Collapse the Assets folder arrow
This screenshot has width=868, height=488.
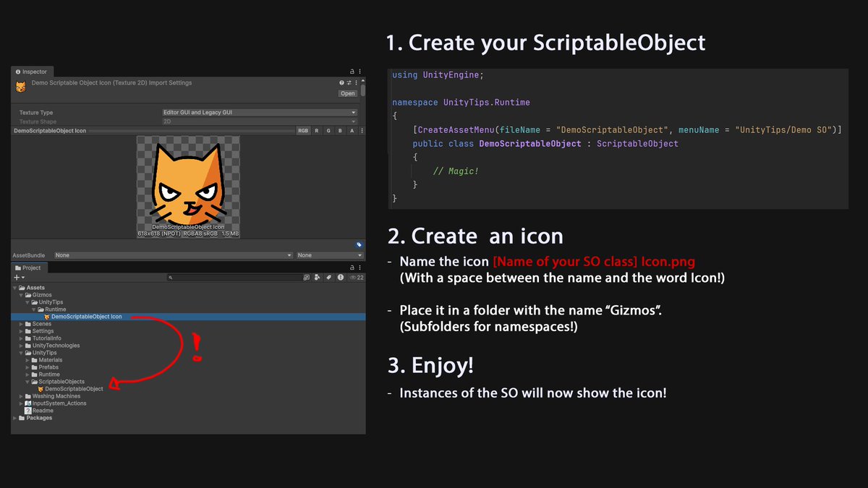tap(15, 288)
